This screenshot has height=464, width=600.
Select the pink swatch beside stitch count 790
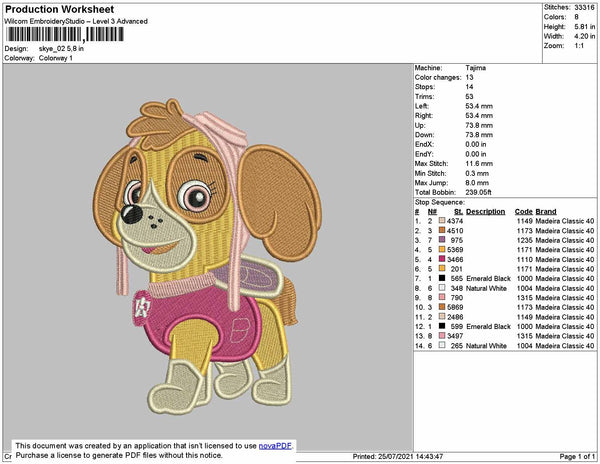[442, 297]
